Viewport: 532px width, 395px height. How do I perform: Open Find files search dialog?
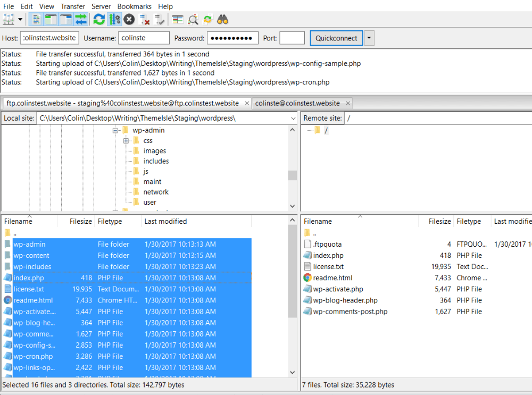click(221, 19)
